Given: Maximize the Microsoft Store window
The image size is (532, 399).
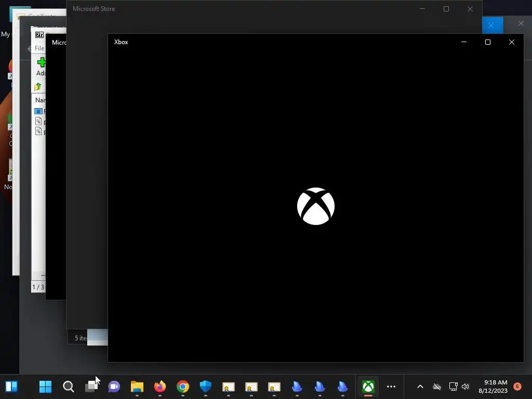Looking at the screenshot, I should pyautogui.click(x=446, y=9).
